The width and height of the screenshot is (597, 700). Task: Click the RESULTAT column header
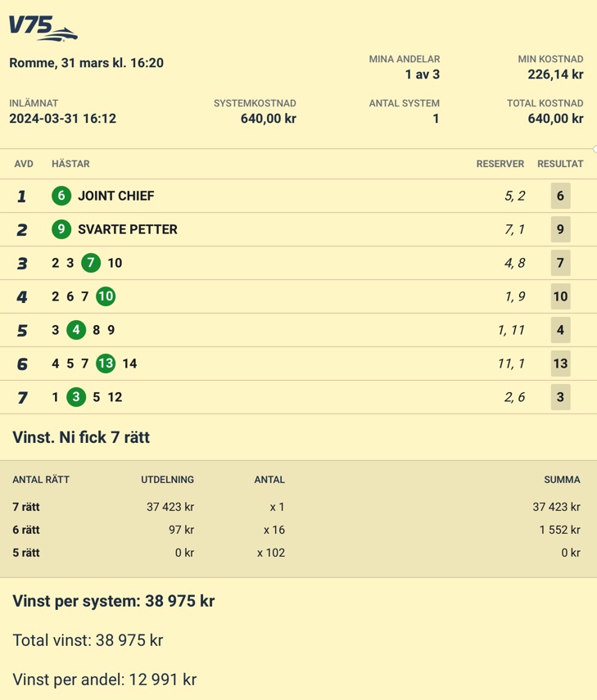tap(560, 164)
